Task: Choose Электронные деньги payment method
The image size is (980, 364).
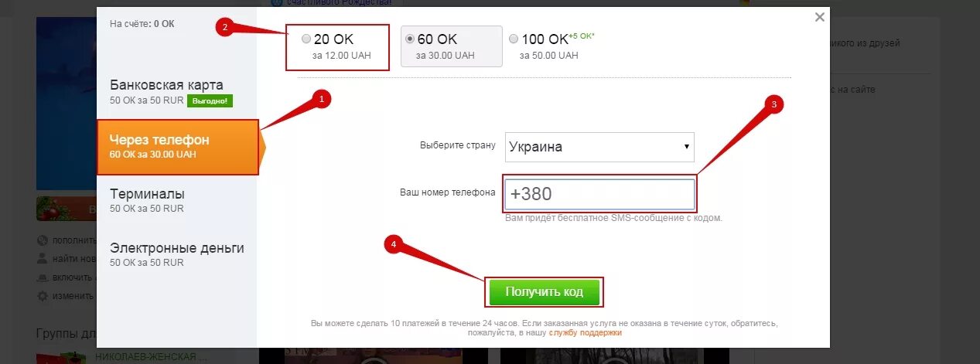Action: 176,254
